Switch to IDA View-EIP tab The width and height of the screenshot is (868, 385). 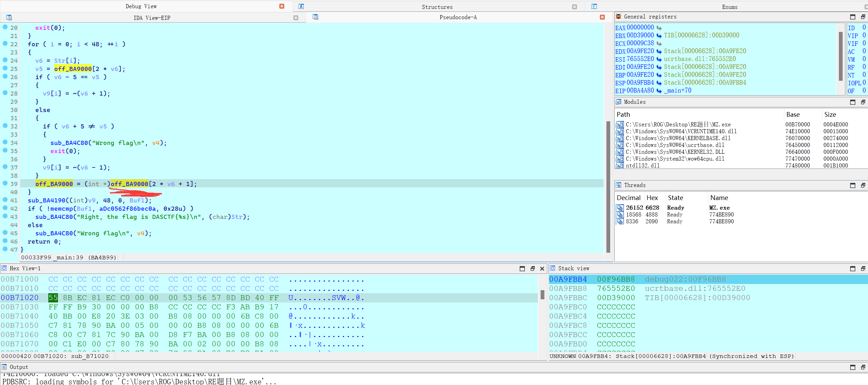coord(152,18)
